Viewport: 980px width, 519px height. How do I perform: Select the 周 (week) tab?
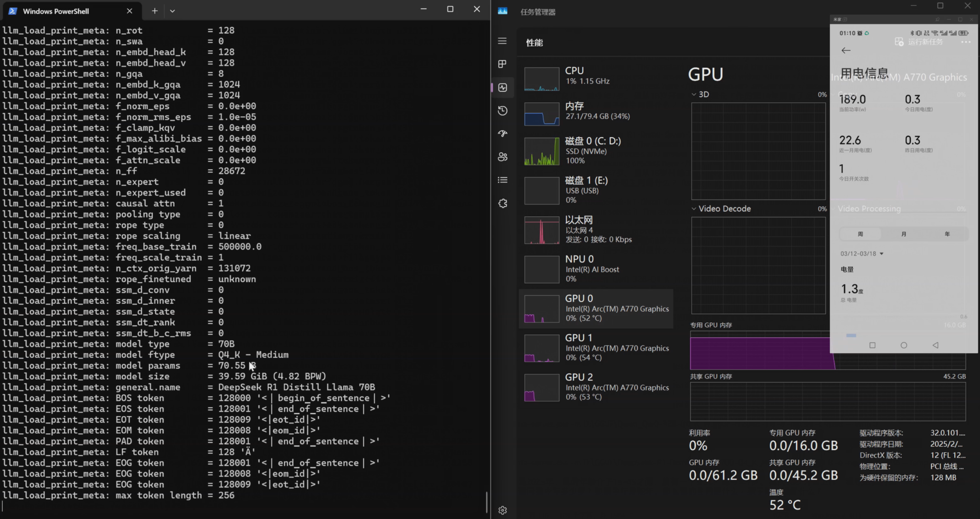coord(860,234)
